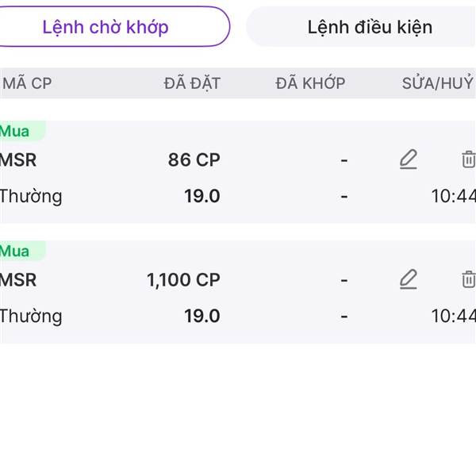Delete the 86 CP MSR order
The height and width of the screenshot is (476, 476).
tap(468, 159)
